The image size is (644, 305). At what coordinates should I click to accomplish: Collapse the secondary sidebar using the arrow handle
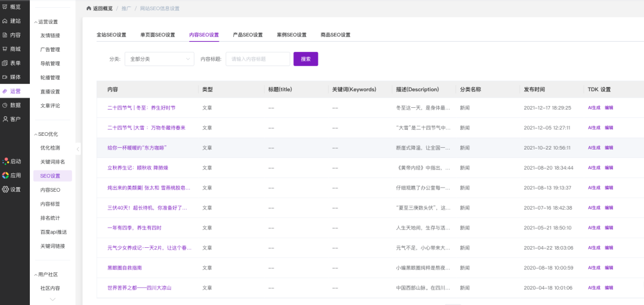point(78,148)
